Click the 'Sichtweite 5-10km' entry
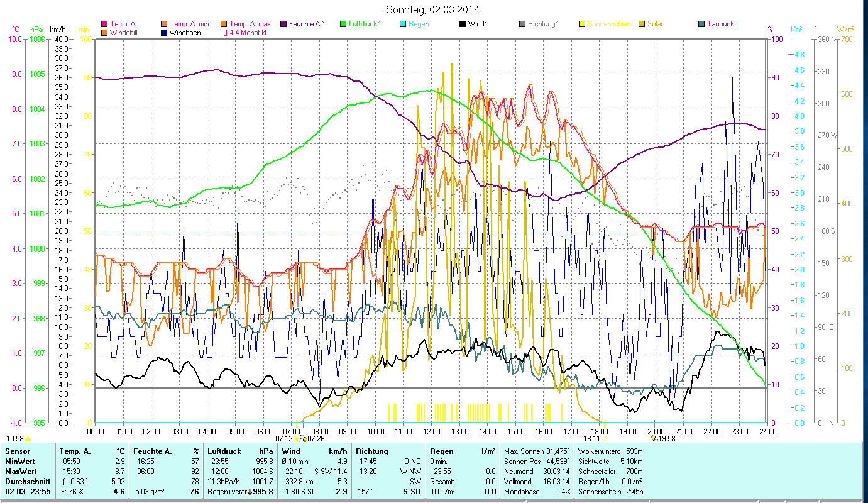The height and width of the screenshot is (503, 868). click(x=610, y=462)
